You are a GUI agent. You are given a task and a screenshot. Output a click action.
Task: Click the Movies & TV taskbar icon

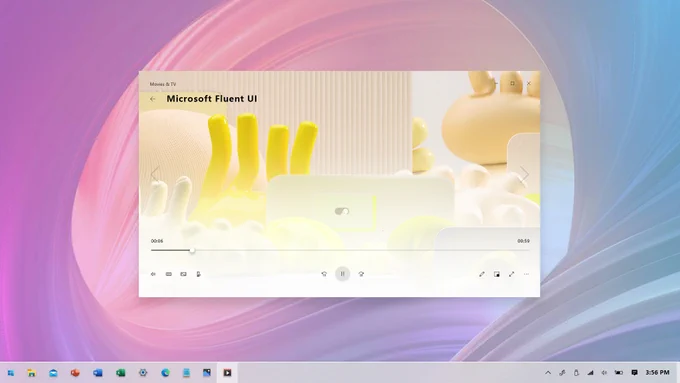click(x=227, y=373)
